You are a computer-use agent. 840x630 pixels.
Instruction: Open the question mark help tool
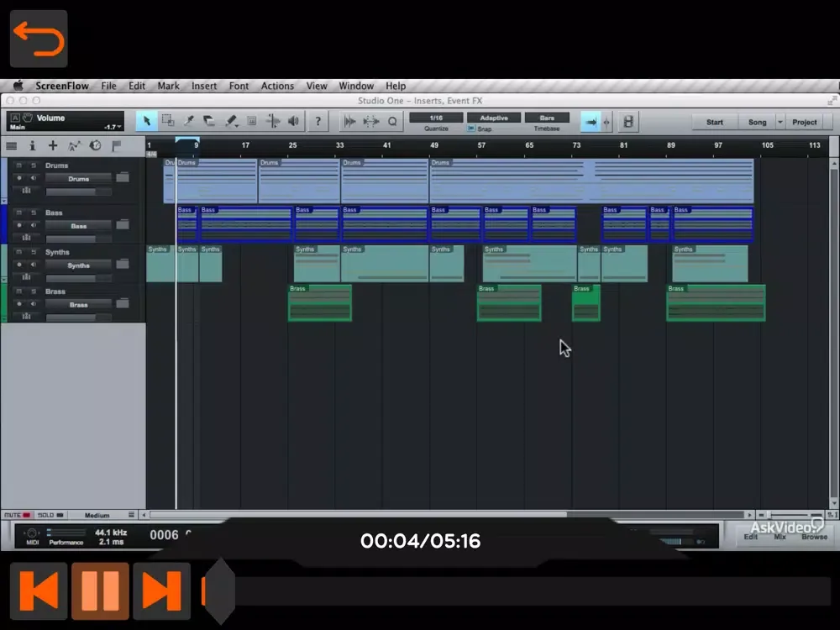[x=318, y=122]
